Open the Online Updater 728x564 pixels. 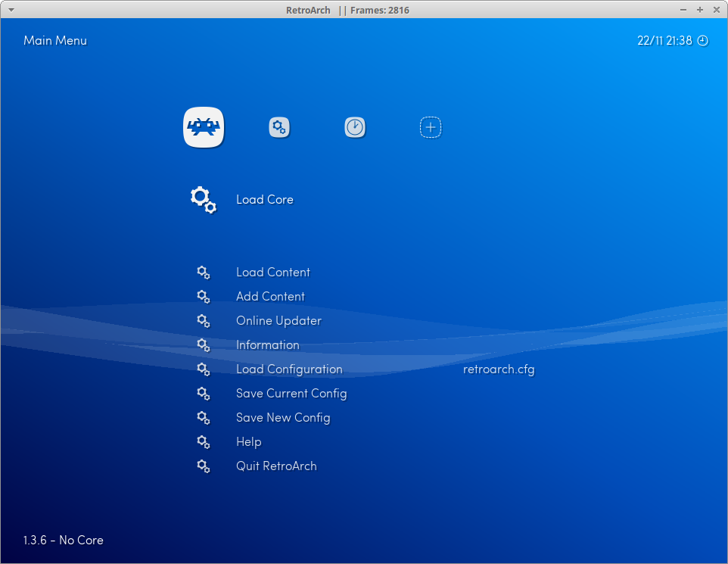click(x=278, y=320)
